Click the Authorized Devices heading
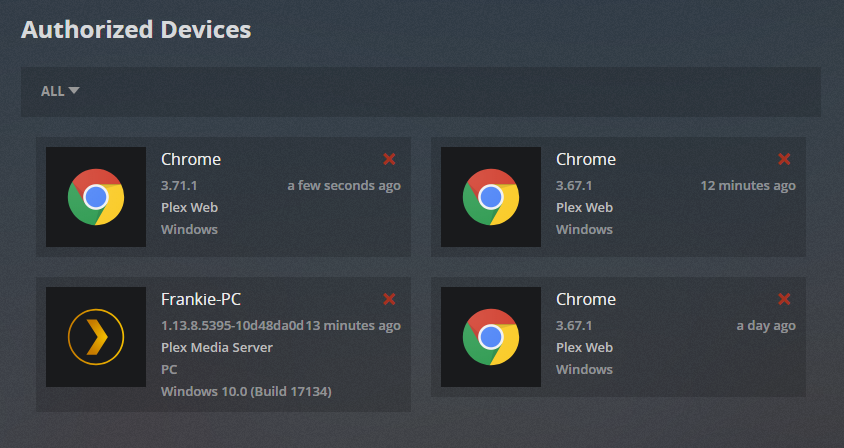 (136, 29)
